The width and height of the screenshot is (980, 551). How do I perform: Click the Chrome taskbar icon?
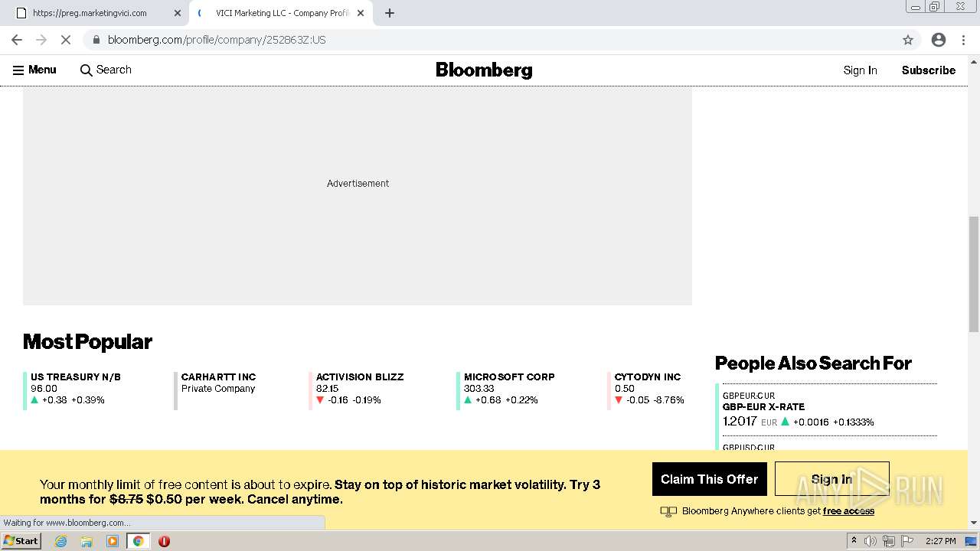click(139, 541)
